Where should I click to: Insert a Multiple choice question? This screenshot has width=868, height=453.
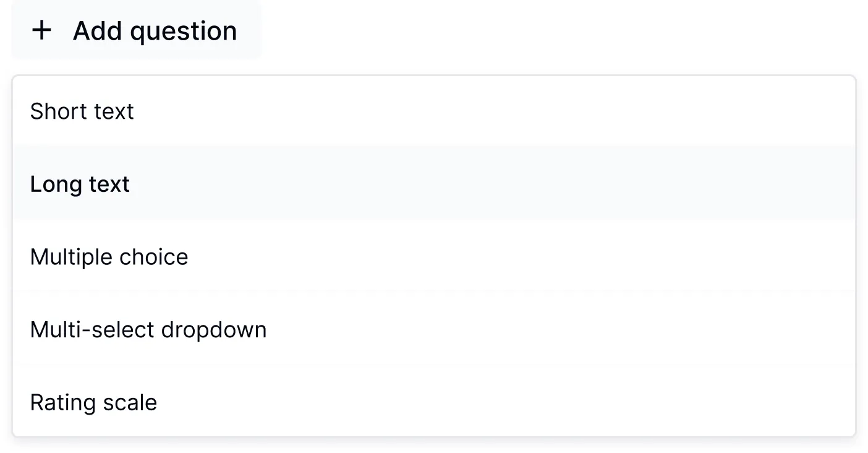pos(109,257)
